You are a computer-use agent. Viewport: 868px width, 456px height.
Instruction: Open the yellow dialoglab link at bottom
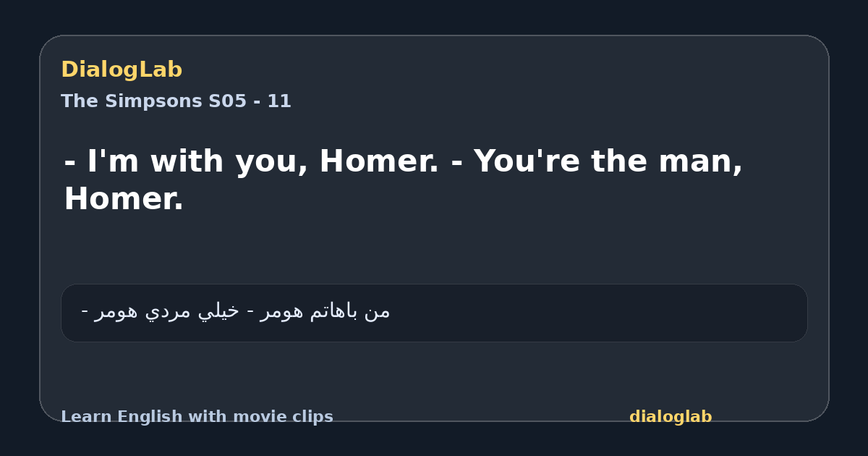point(671,417)
